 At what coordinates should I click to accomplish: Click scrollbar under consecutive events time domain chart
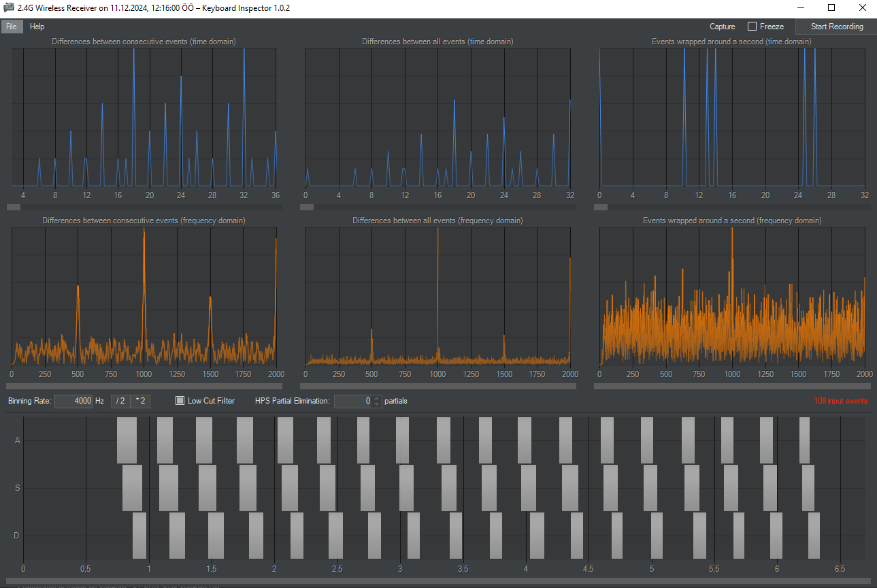click(144, 207)
